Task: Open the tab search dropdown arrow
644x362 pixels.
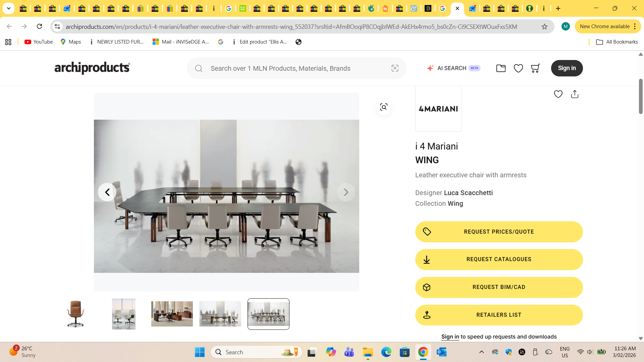Action: [x=9, y=8]
